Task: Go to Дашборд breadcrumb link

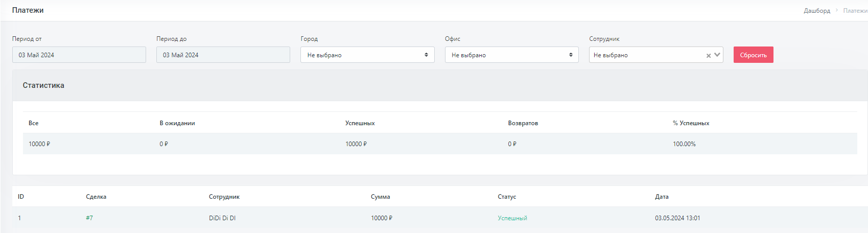Action: tap(817, 11)
